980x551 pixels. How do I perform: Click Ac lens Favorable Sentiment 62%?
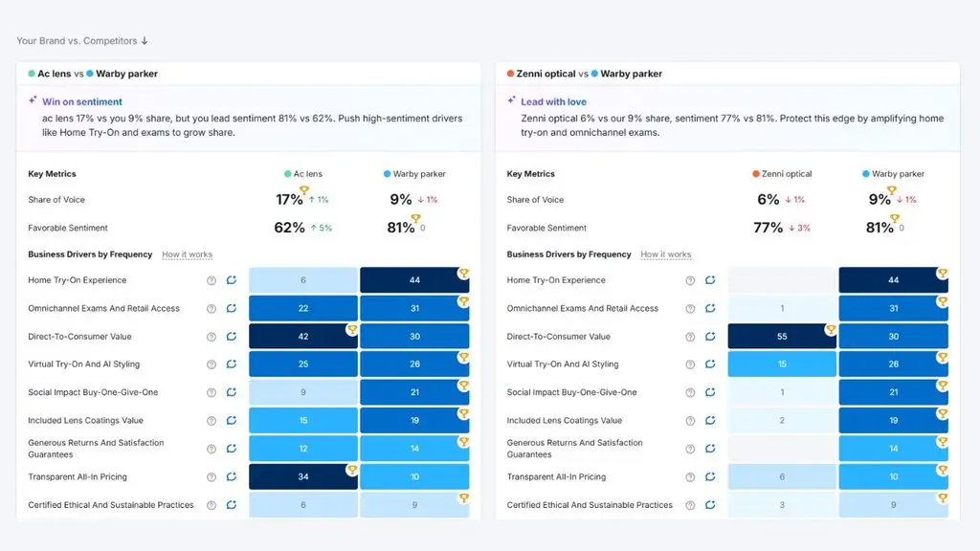coord(289,228)
